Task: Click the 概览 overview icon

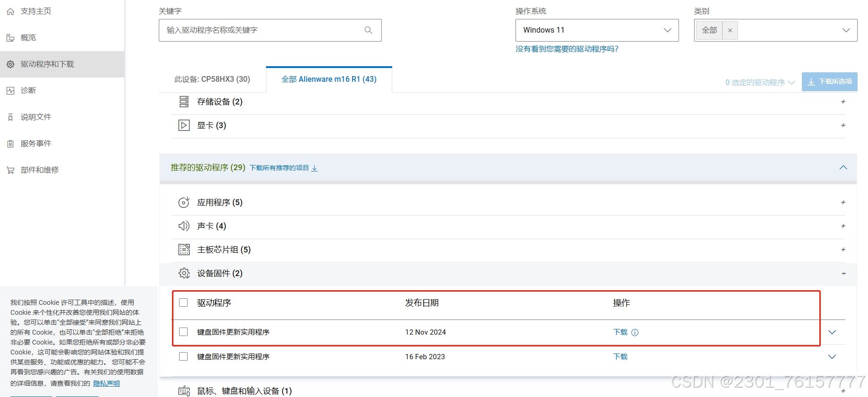Action: click(x=10, y=38)
